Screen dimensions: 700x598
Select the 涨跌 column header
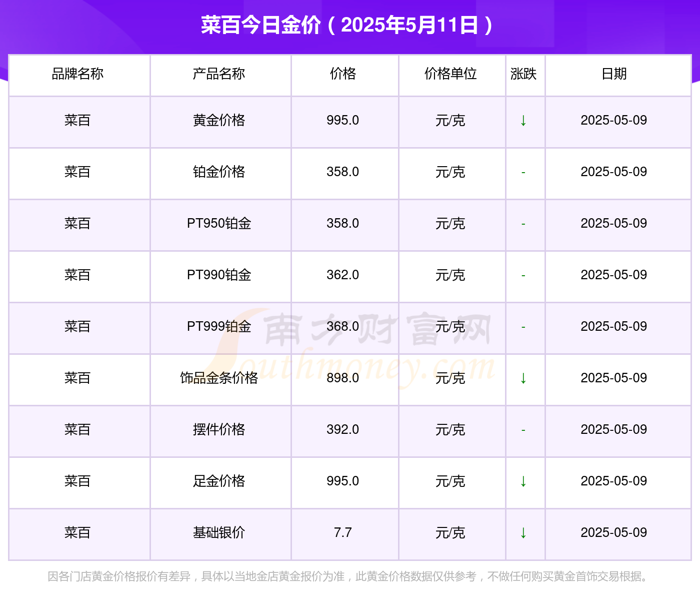[x=523, y=74]
